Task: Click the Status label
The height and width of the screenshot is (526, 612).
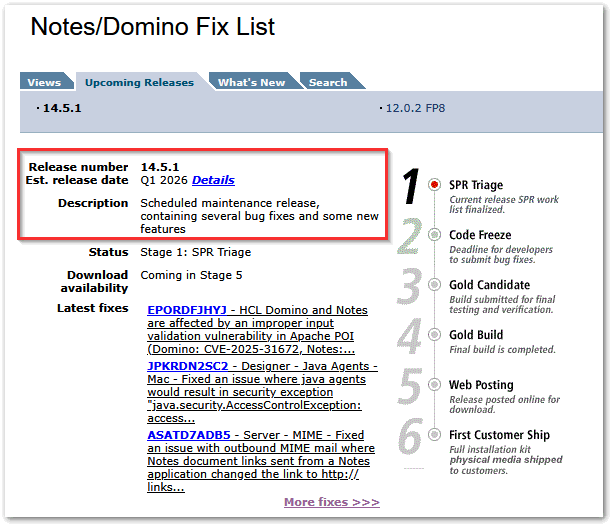Action: 108,252
